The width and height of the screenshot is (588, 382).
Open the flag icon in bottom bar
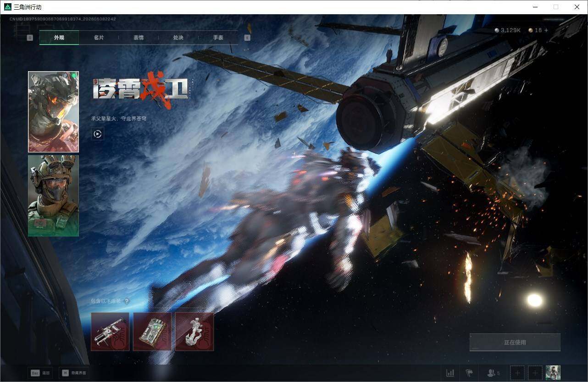coord(469,373)
